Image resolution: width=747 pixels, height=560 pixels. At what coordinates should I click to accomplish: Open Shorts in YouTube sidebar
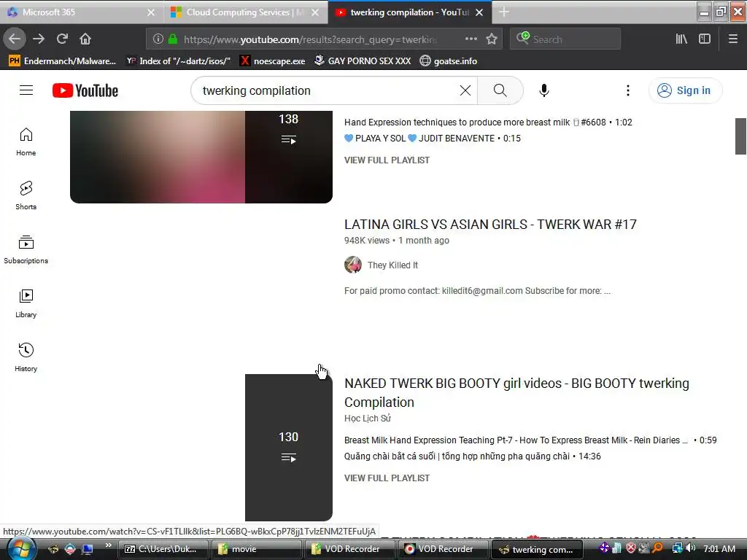tap(26, 195)
